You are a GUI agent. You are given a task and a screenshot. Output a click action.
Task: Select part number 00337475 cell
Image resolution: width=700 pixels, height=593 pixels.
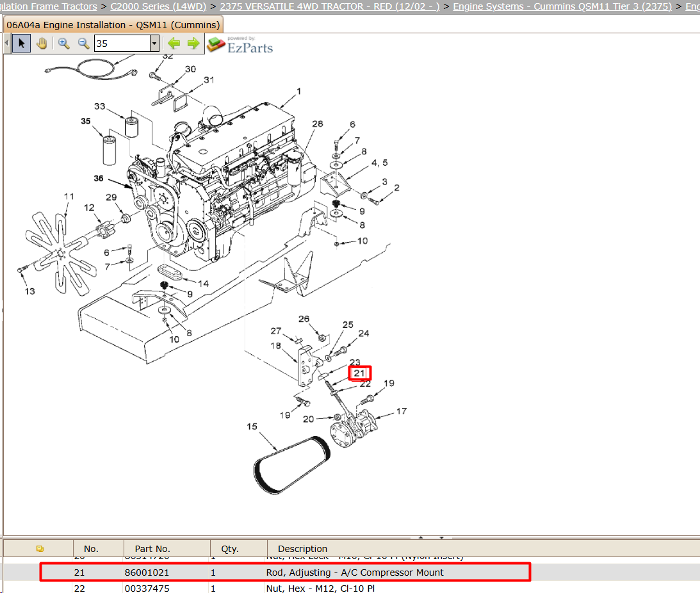pos(147,588)
